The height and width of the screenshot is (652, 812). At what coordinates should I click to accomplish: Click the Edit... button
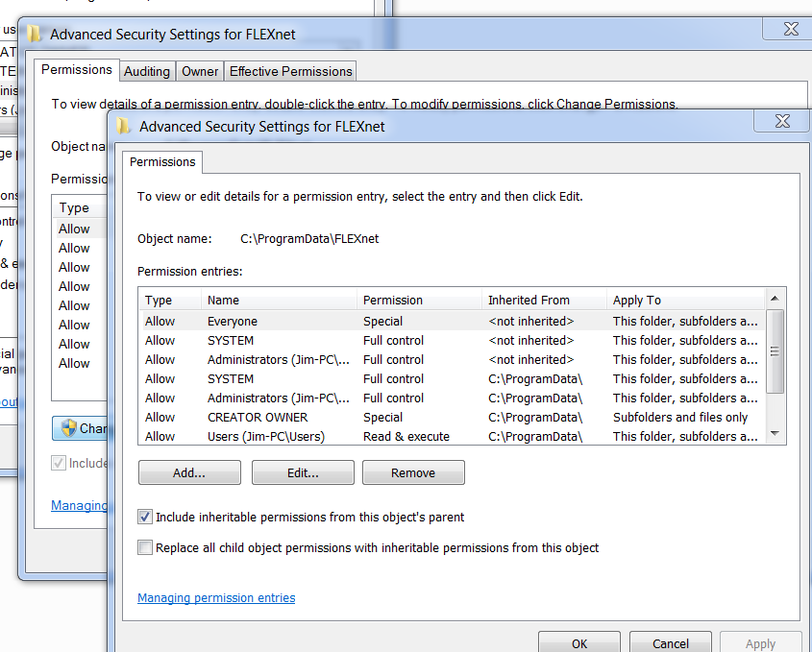tap(303, 472)
